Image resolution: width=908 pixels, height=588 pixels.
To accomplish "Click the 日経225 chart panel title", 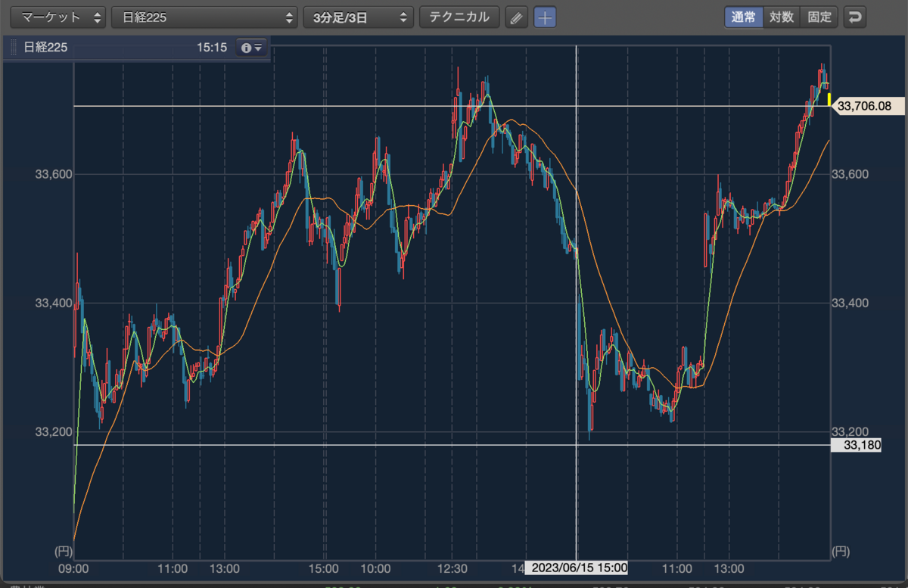I will pyautogui.click(x=45, y=48).
